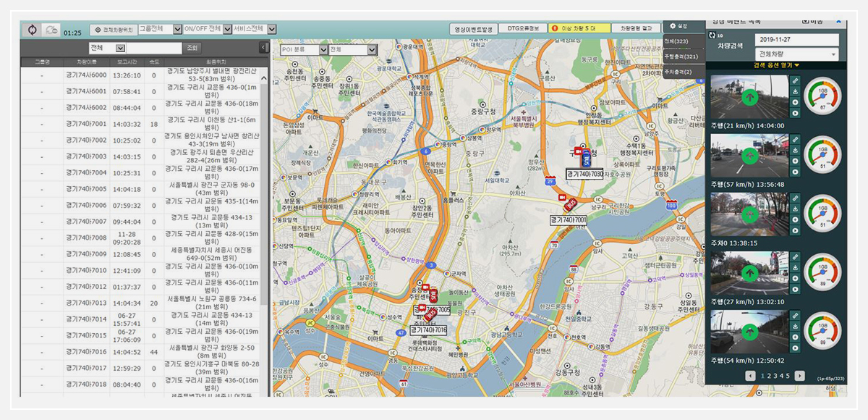Click the play icon for the 13:02:10 event
868x420 pixels.
795,290
